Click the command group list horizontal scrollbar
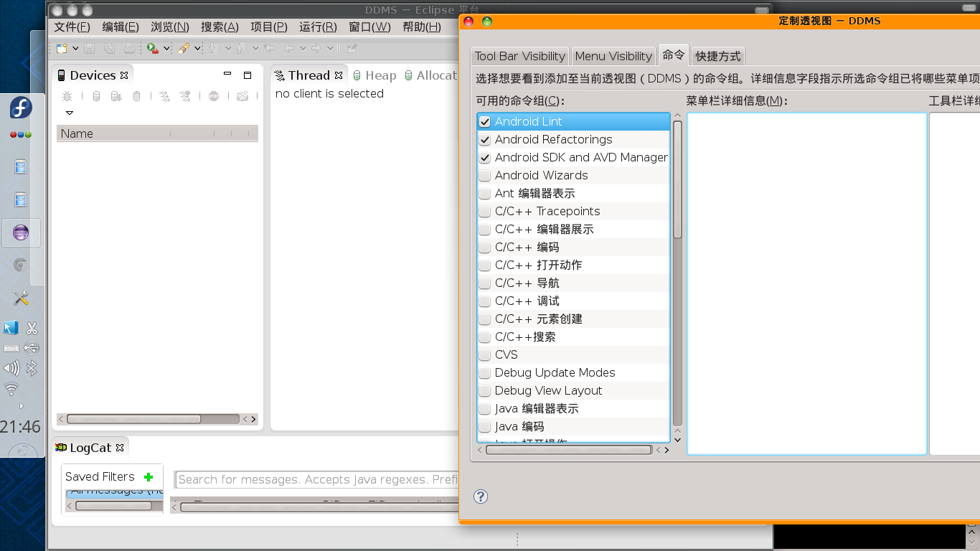The image size is (980, 551). click(568, 450)
